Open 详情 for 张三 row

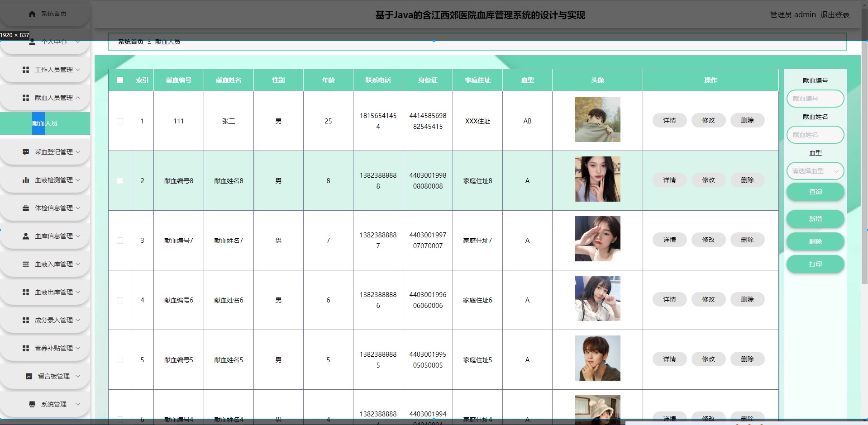(x=669, y=120)
